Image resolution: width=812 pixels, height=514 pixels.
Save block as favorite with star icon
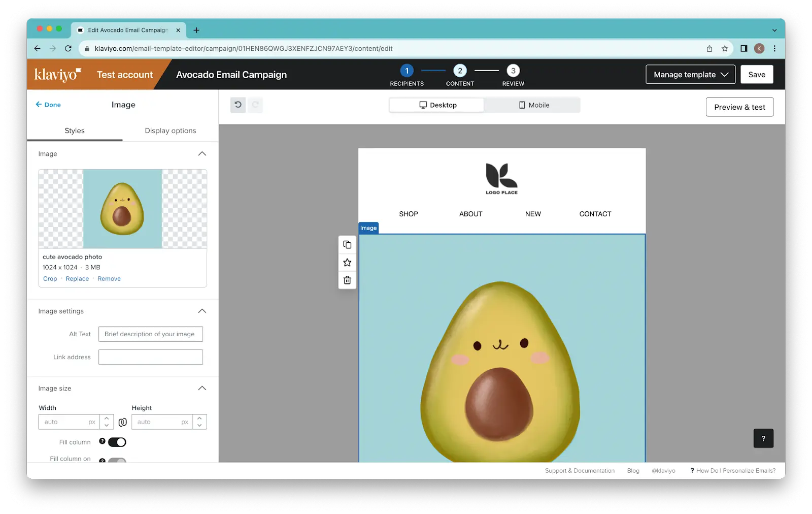pyautogui.click(x=347, y=263)
